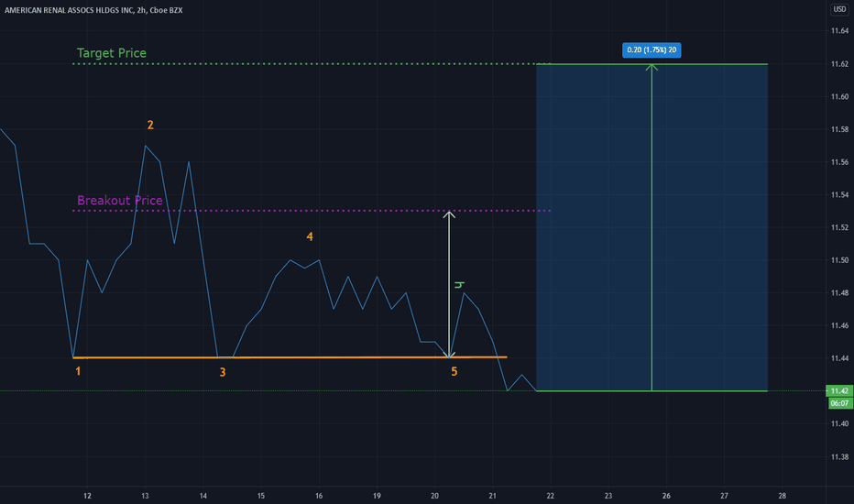The image size is (854, 504).
Task: Click date 19 on time axis
Action: point(377,496)
